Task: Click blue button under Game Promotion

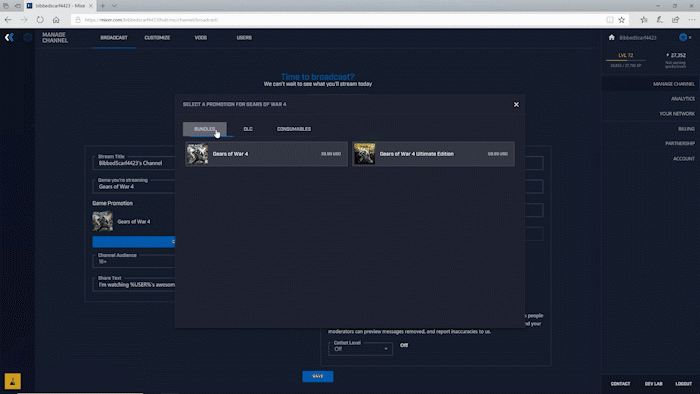Action: point(133,242)
